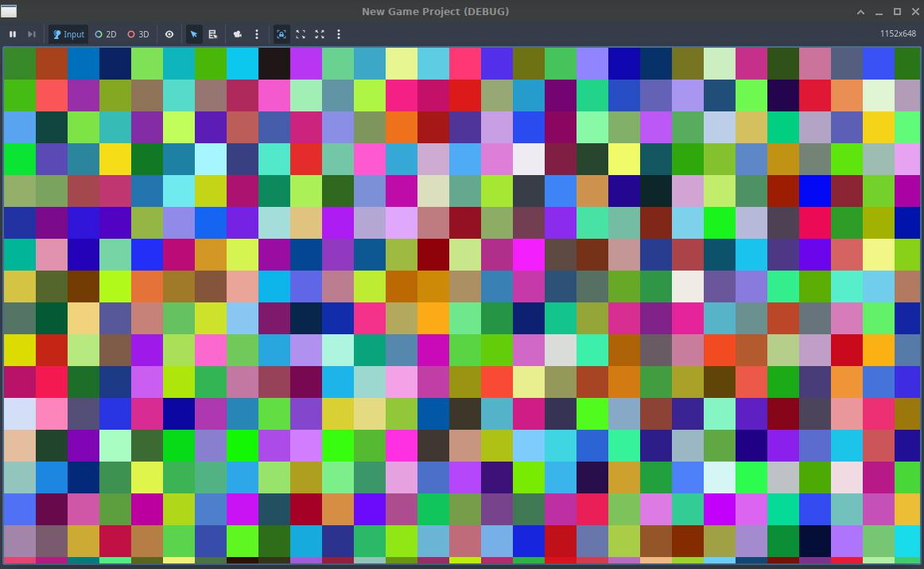Click the 1152x648 resolution label
The height and width of the screenshot is (569, 924).
tap(898, 33)
